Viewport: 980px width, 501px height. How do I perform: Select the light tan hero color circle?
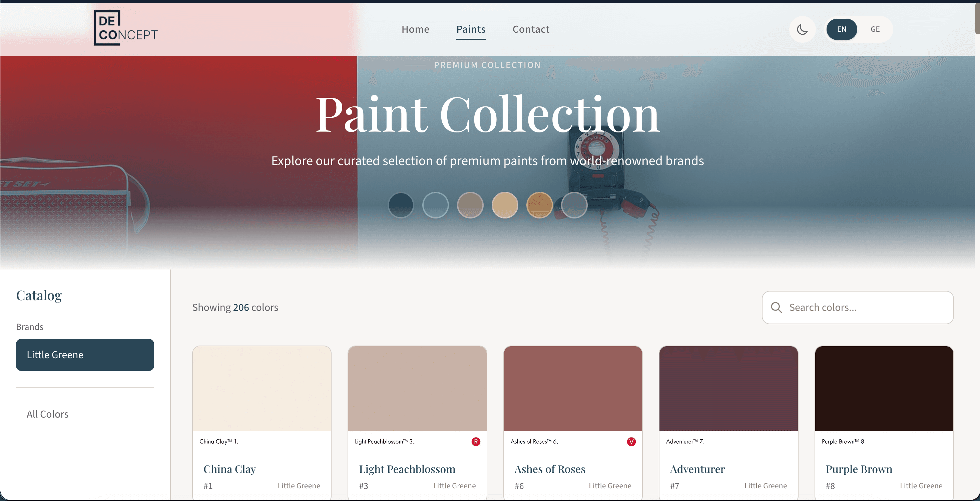click(504, 205)
